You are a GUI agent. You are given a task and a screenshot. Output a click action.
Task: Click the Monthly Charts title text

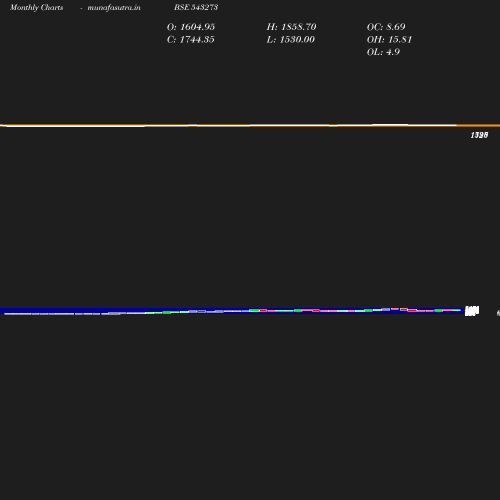click(37, 7)
